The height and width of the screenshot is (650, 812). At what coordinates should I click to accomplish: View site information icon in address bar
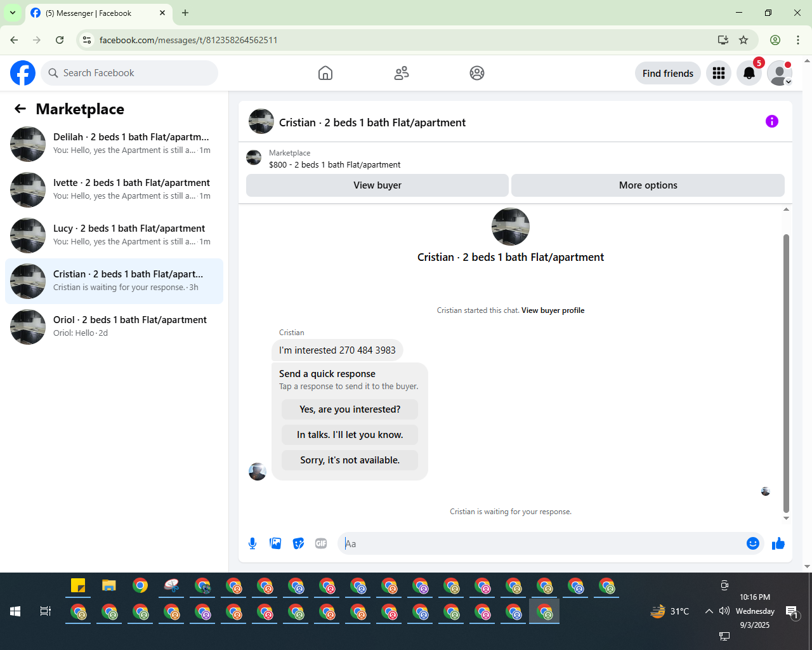pos(88,40)
